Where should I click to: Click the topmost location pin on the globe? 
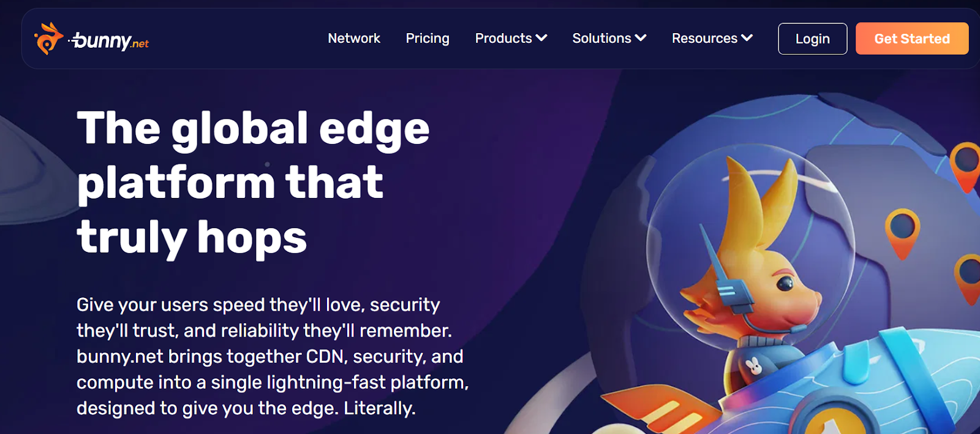(965, 158)
